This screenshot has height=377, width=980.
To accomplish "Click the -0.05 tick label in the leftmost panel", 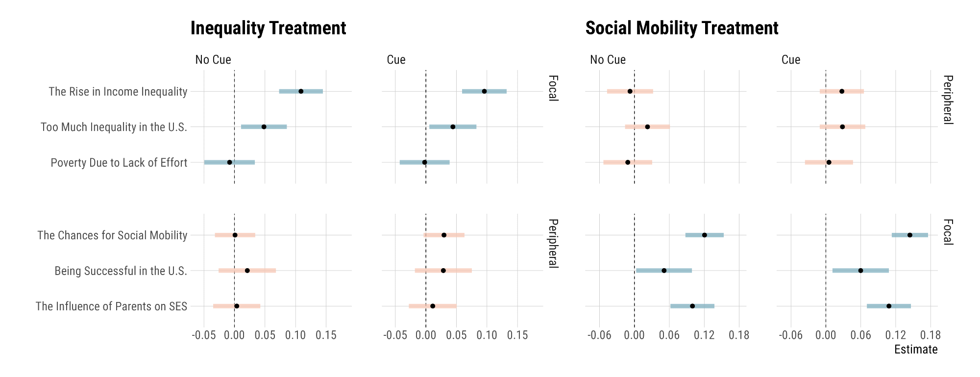I will coord(204,335).
